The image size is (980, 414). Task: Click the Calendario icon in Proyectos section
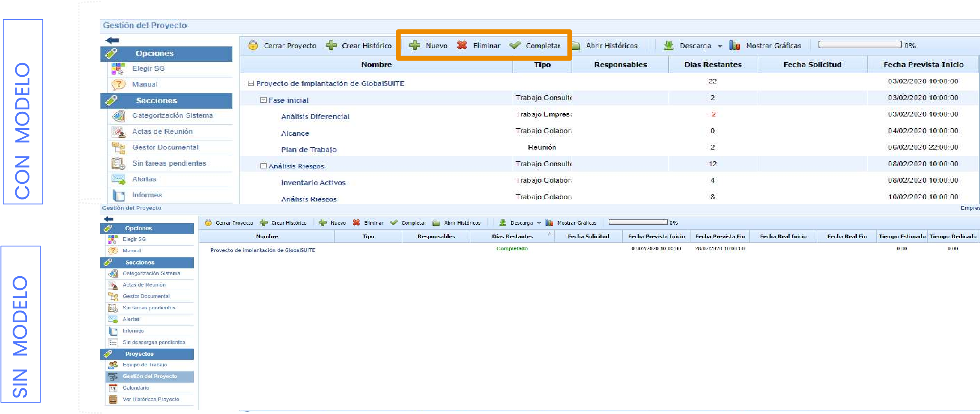point(113,388)
